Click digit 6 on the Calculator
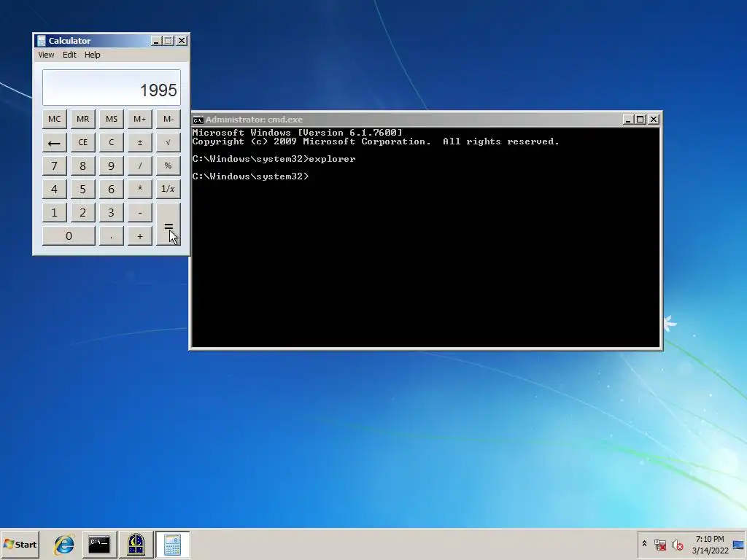747x560 pixels. click(x=112, y=189)
